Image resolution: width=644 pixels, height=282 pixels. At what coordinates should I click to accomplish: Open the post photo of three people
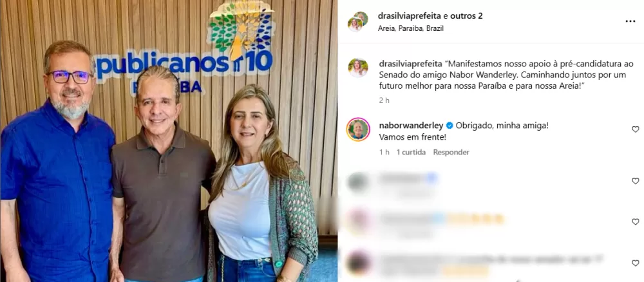click(169, 141)
